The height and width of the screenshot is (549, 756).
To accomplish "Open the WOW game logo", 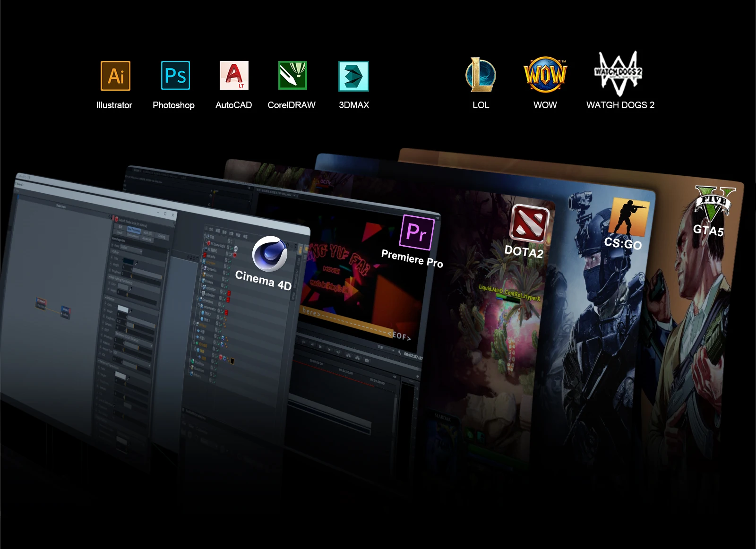I will click(545, 75).
